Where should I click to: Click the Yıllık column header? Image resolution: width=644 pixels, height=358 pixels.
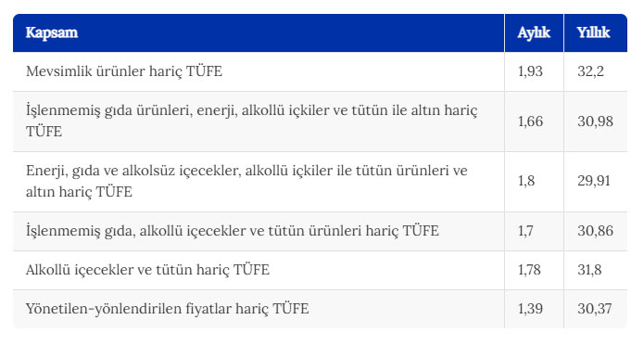tap(593, 32)
